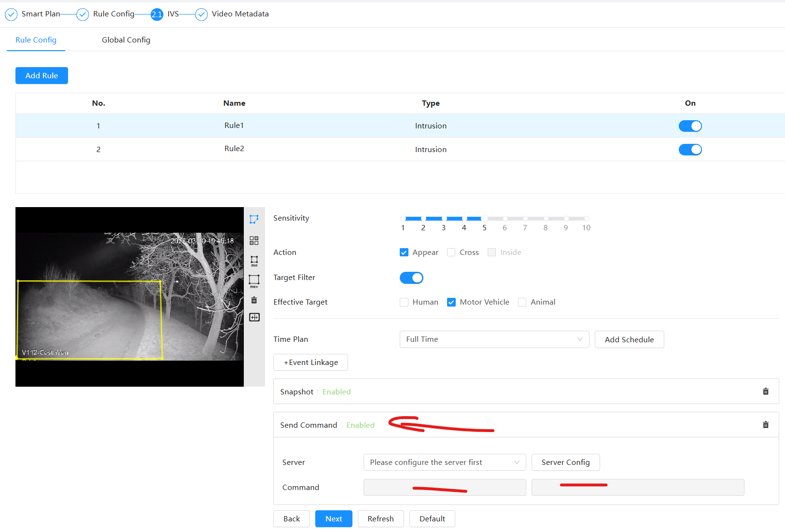This screenshot has height=532, width=785.
Task: Select the polygon draw rule tool
Action: click(254, 219)
